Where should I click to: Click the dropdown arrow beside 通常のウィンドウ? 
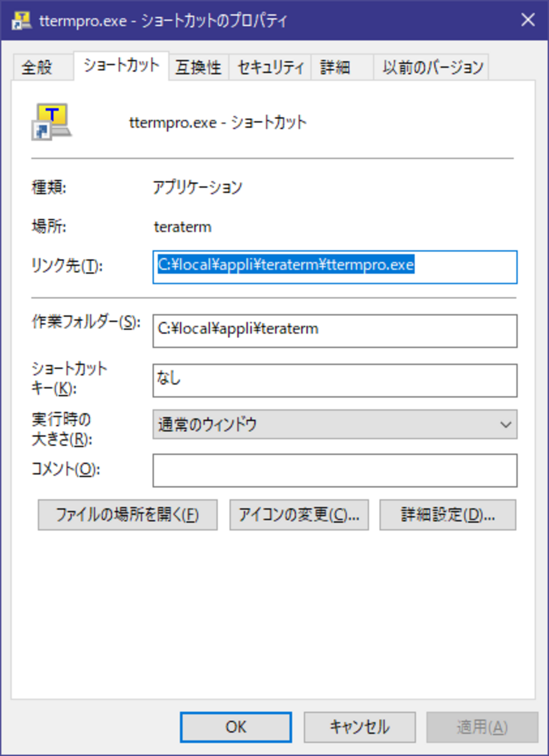point(506,424)
